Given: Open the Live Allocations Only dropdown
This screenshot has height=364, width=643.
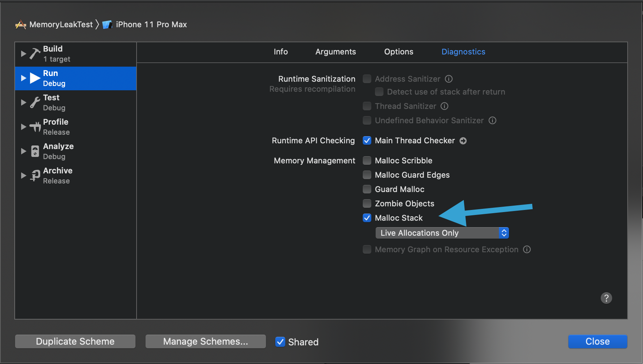Looking at the screenshot, I should click(442, 233).
